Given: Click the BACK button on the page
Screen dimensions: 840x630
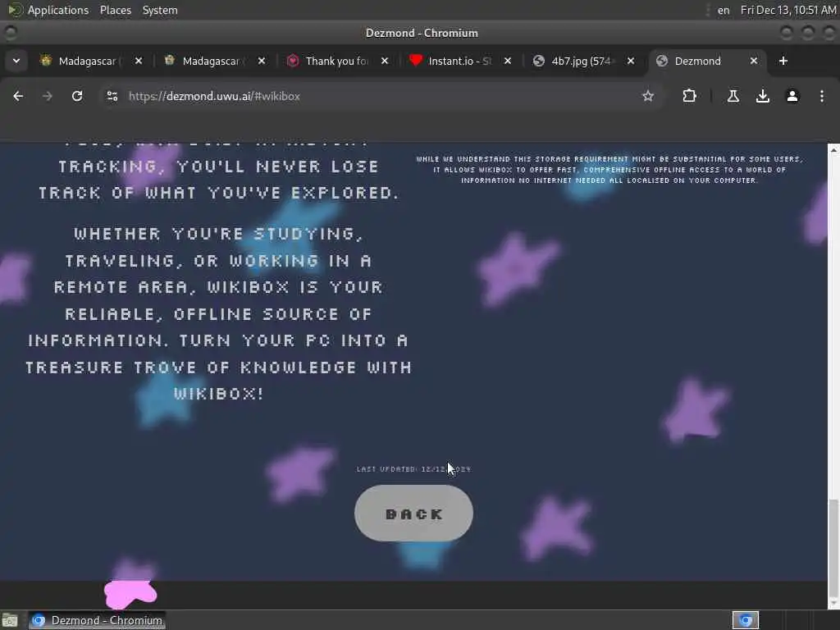Looking at the screenshot, I should coord(413,514).
